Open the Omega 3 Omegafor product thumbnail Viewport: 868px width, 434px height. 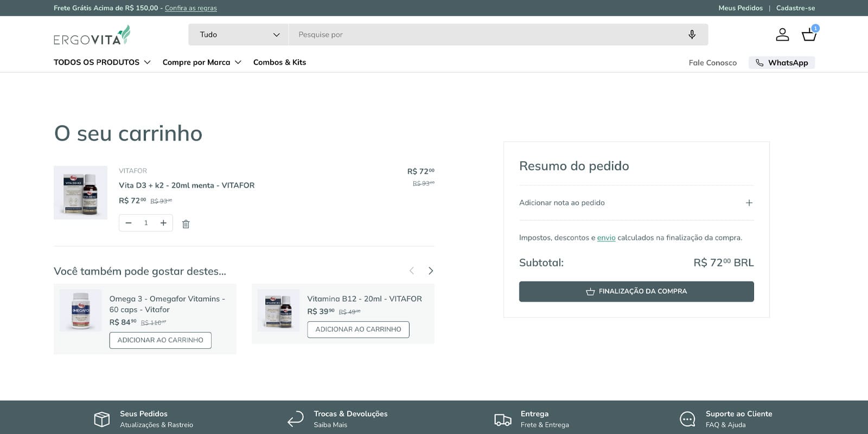pyautogui.click(x=81, y=310)
